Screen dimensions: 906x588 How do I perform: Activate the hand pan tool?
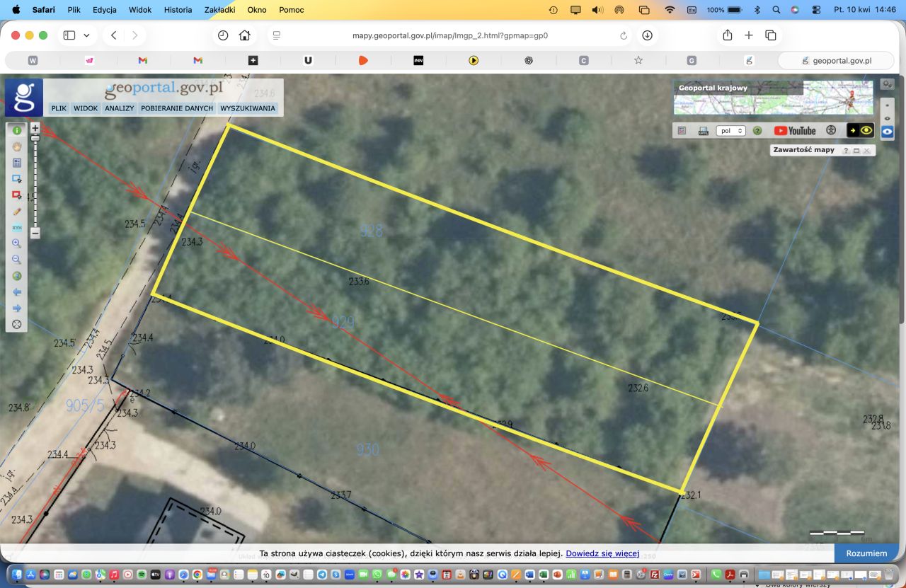tap(17, 146)
